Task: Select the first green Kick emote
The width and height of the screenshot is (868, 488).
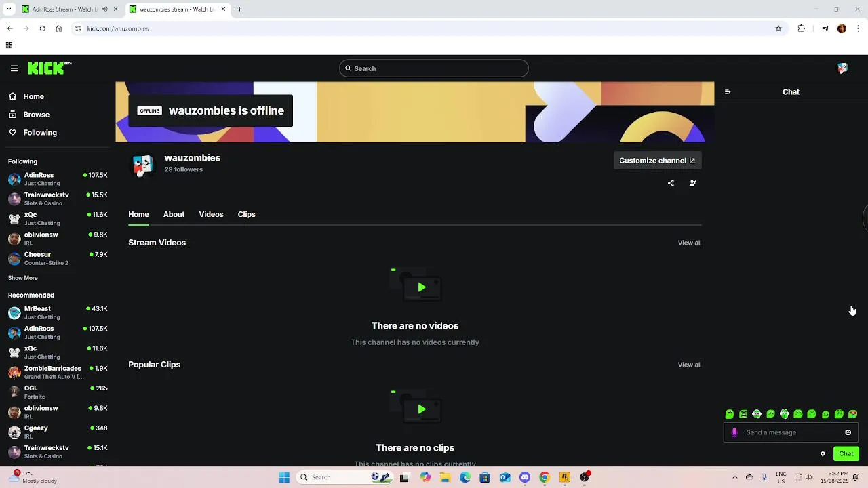Action: 730,414
